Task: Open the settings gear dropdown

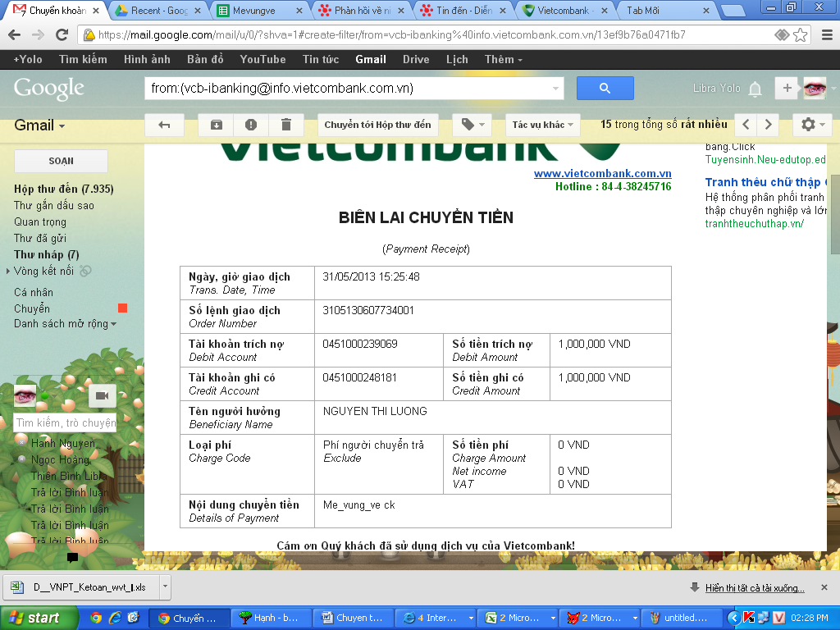Action: tap(812, 125)
